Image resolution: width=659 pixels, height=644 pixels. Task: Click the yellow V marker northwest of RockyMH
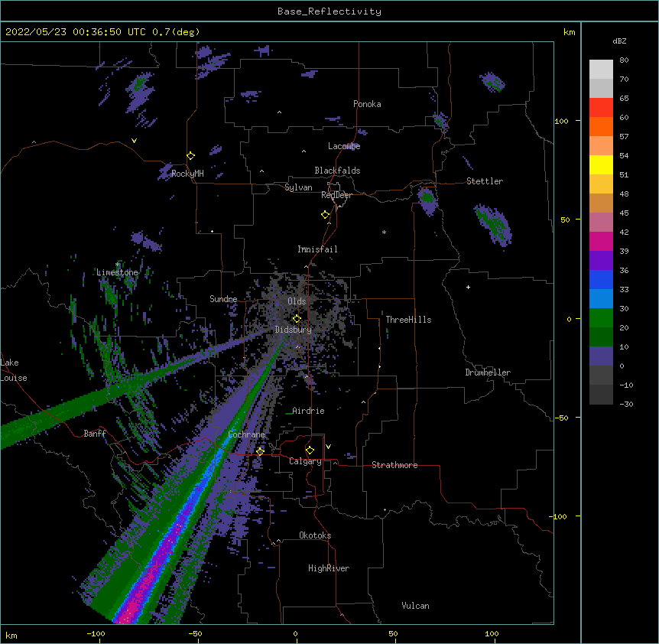tap(134, 141)
